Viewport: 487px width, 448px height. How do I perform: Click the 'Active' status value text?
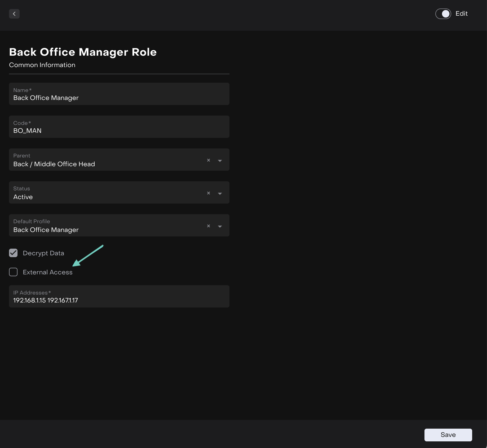(x=23, y=197)
